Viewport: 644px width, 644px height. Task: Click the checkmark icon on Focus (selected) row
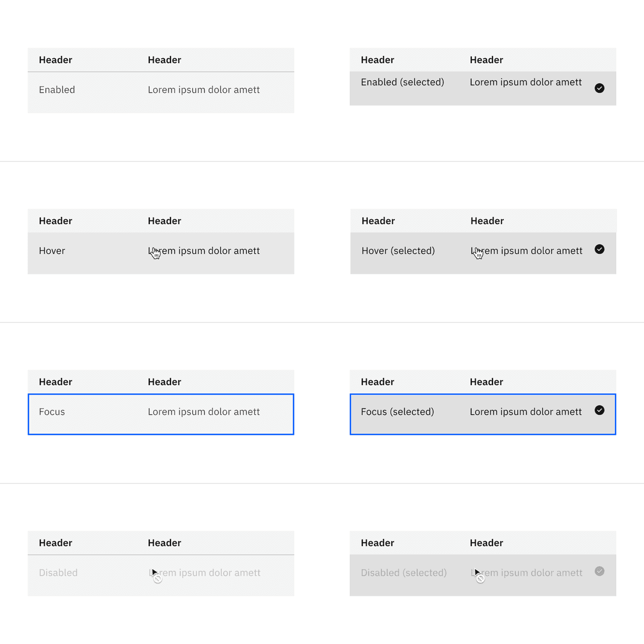tap(599, 410)
